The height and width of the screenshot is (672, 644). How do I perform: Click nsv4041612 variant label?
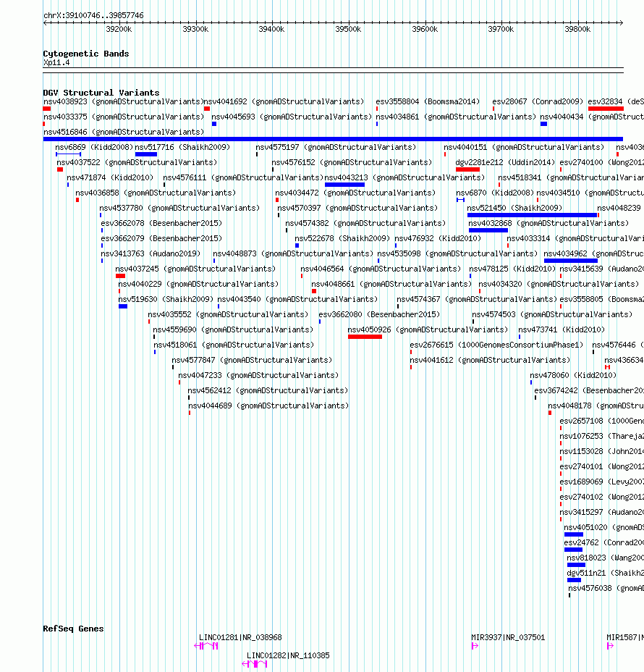click(x=490, y=360)
